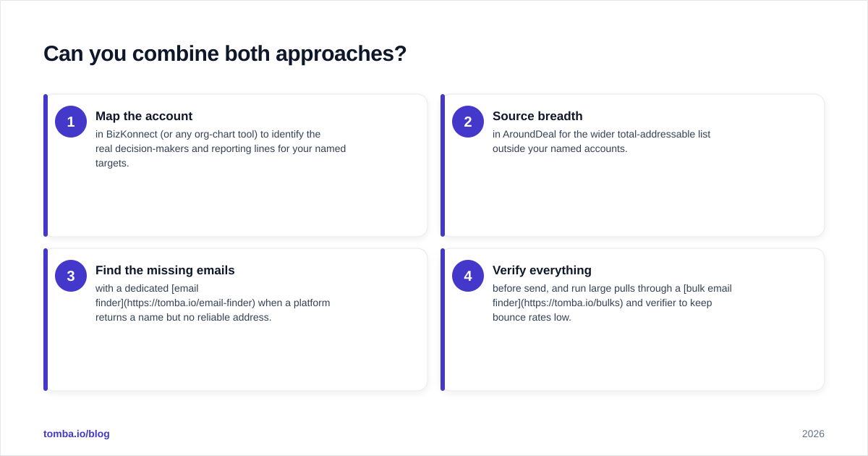Viewport: 868px width, 456px height.
Task: Select the 'Map the account' heading
Action: point(144,116)
